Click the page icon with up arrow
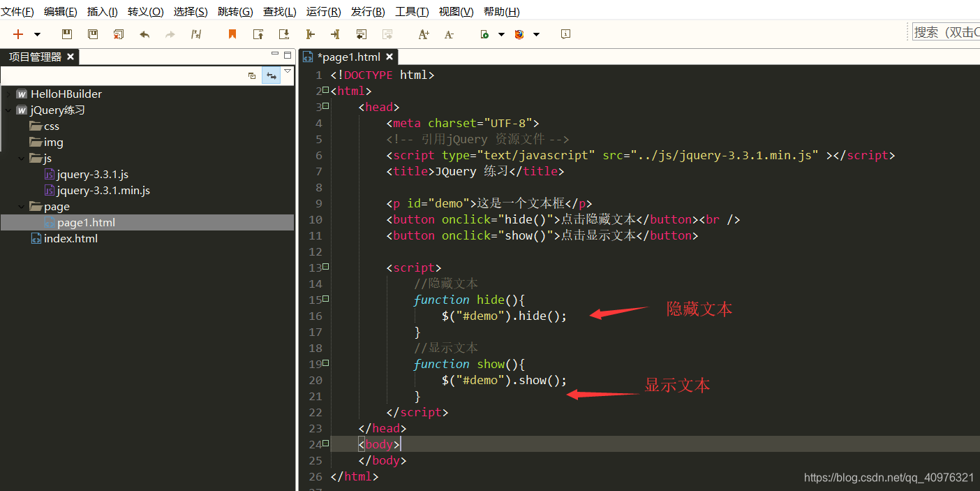Image resolution: width=980 pixels, height=491 pixels. click(x=258, y=34)
